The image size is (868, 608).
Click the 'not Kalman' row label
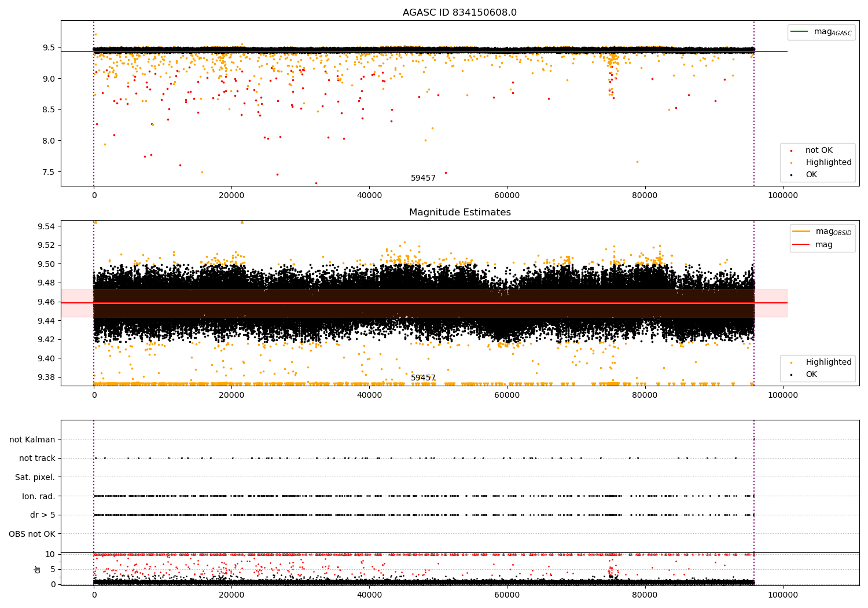[x=32, y=439]
